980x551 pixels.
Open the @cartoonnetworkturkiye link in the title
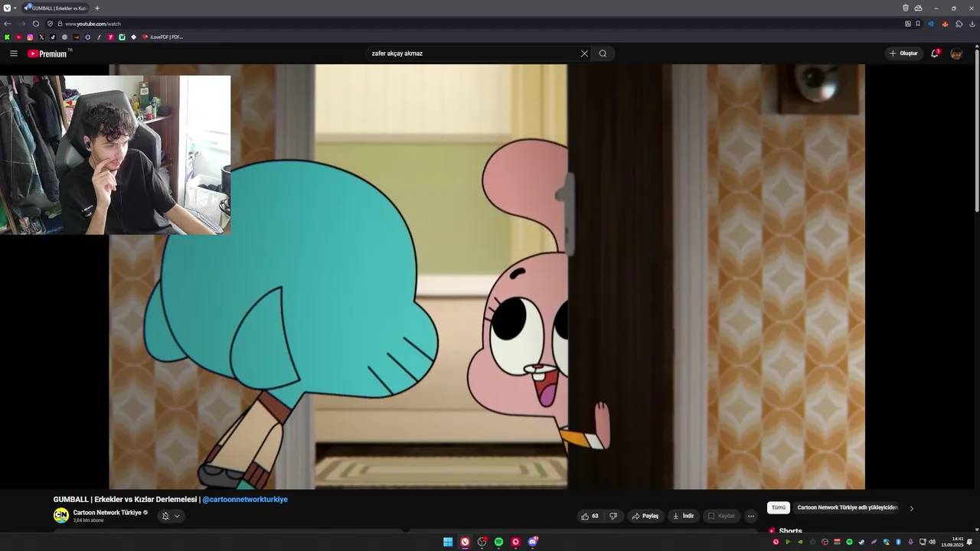245,500
